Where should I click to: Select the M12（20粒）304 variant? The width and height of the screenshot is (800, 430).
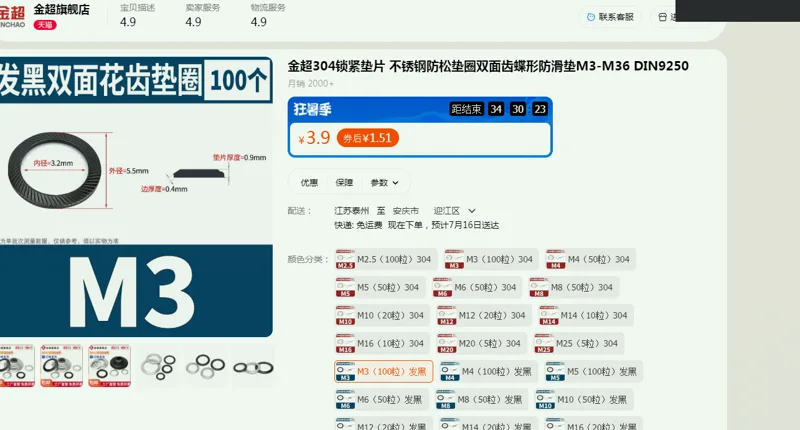coord(484,315)
